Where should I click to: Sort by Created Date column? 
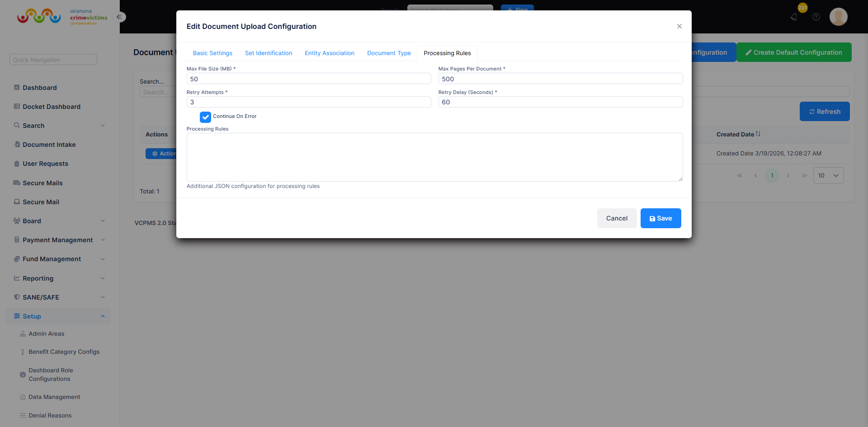click(738, 134)
